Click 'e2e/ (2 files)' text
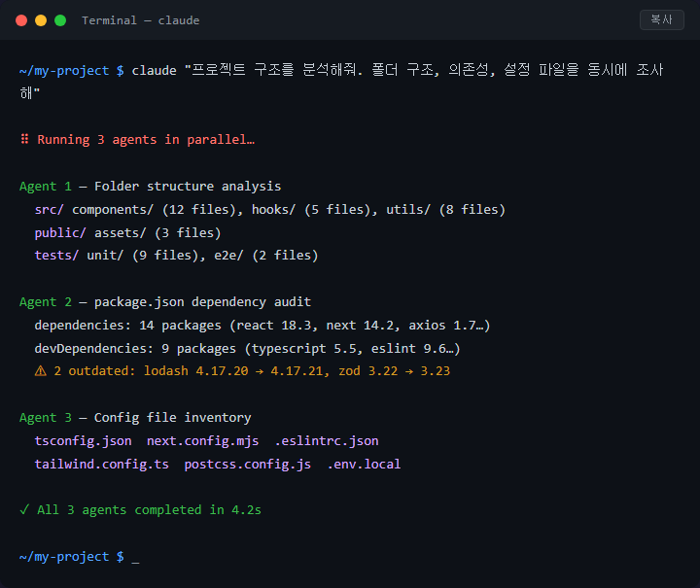Viewport: 700px width, 588px height. pos(266,256)
